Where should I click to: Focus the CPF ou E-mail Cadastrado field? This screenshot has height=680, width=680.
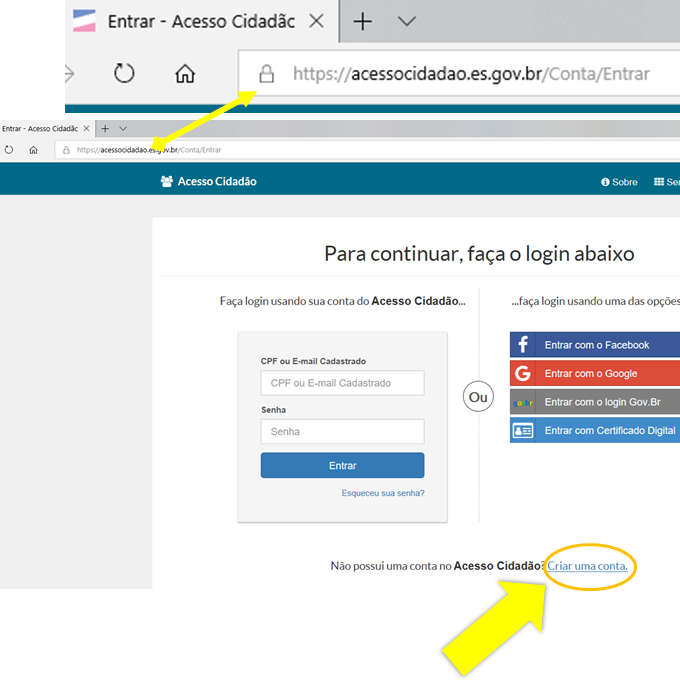coord(343,383)
